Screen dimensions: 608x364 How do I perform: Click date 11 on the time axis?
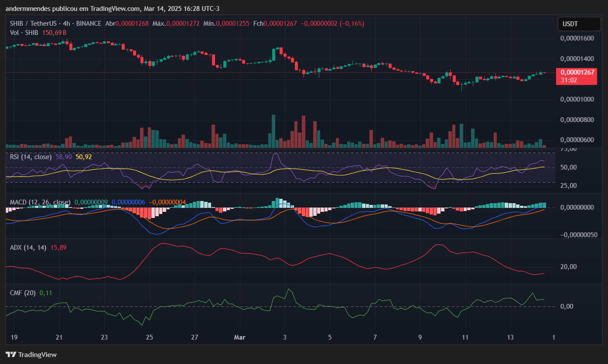click(465, 337)
